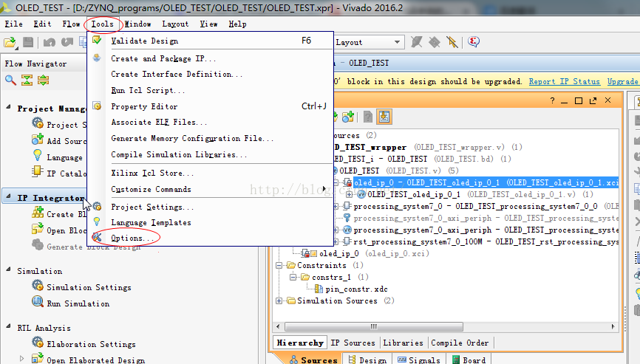Click first gray crossed icon right of Layout
640x364 pixels.
tap(416, 41)
